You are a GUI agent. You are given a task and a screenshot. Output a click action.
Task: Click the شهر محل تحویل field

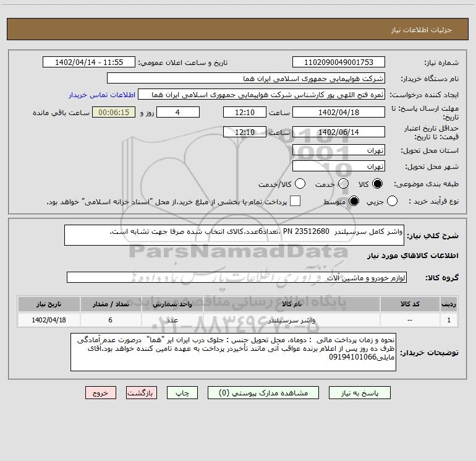tap(339, 166)
